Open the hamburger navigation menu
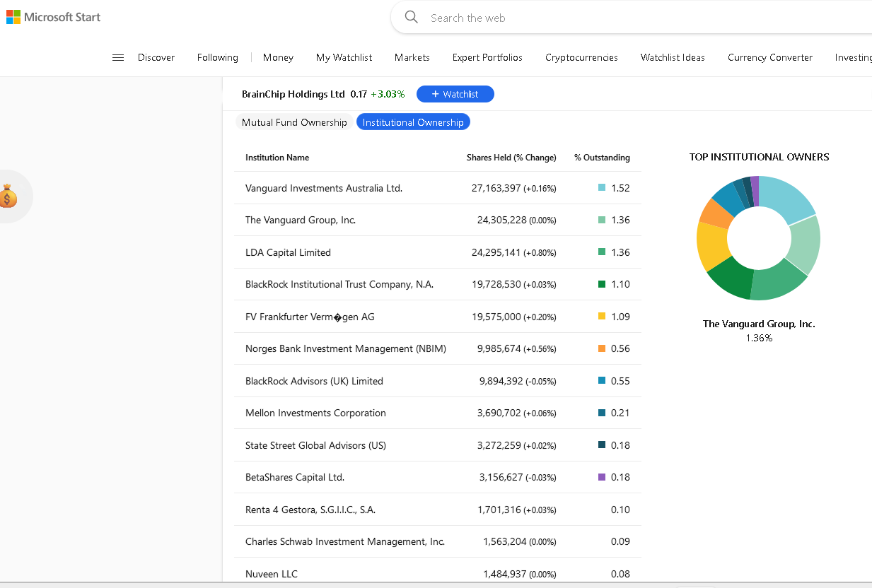Screen dimensions: 872x588 (118, 57)
